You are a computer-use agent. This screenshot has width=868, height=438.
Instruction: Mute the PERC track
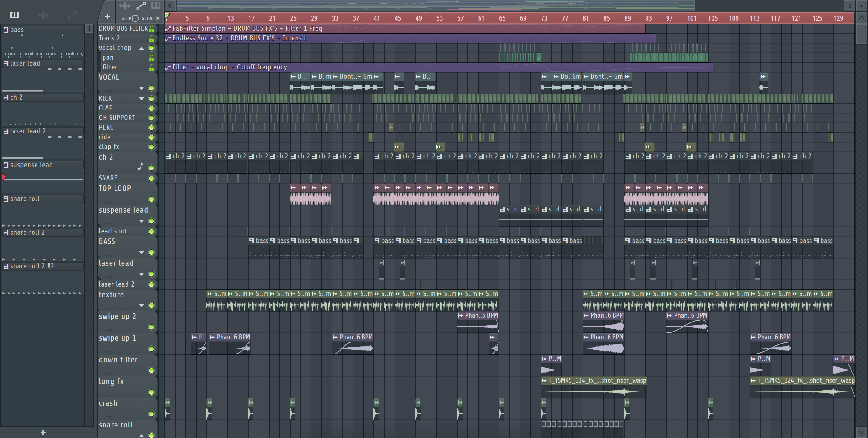click(x=152, y=128)
